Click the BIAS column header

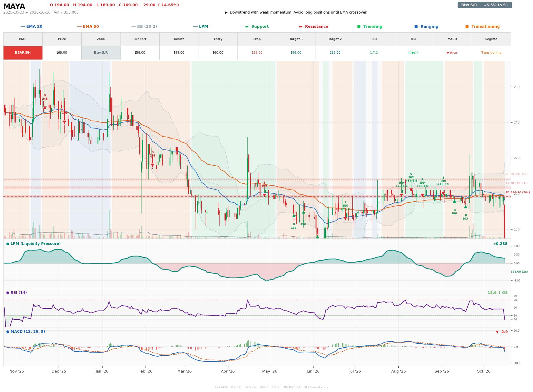point(23,39)
